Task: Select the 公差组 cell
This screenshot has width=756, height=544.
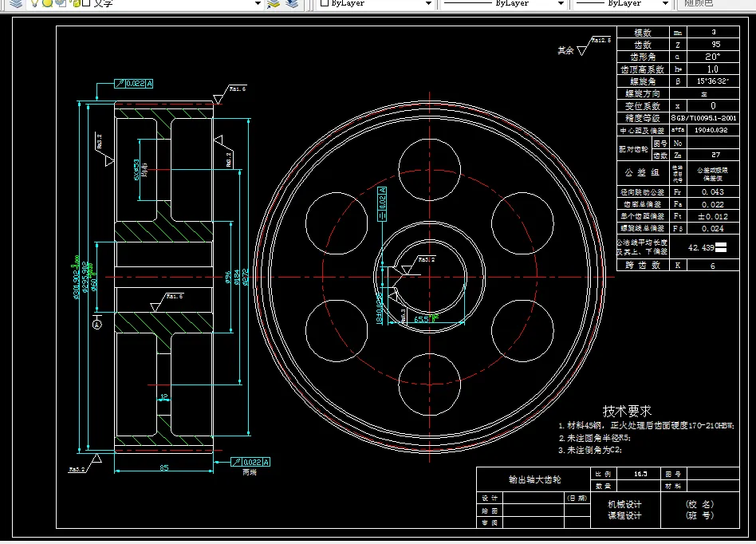Action: [642, 172]
